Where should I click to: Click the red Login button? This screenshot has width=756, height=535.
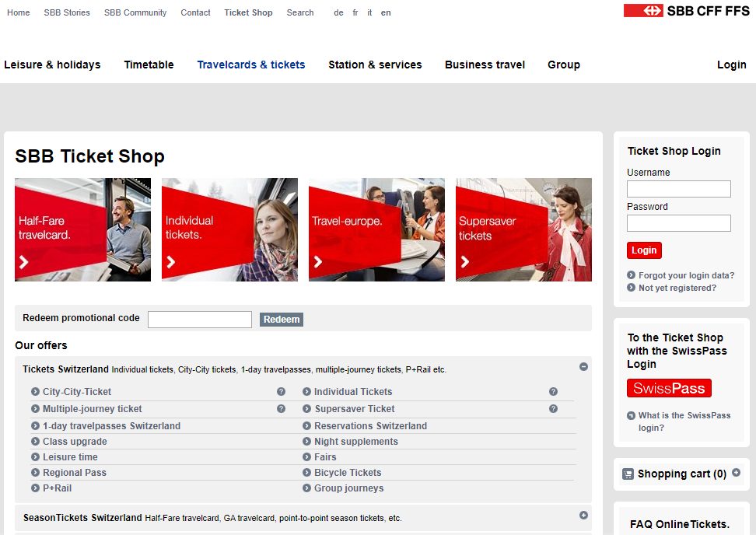644,250
